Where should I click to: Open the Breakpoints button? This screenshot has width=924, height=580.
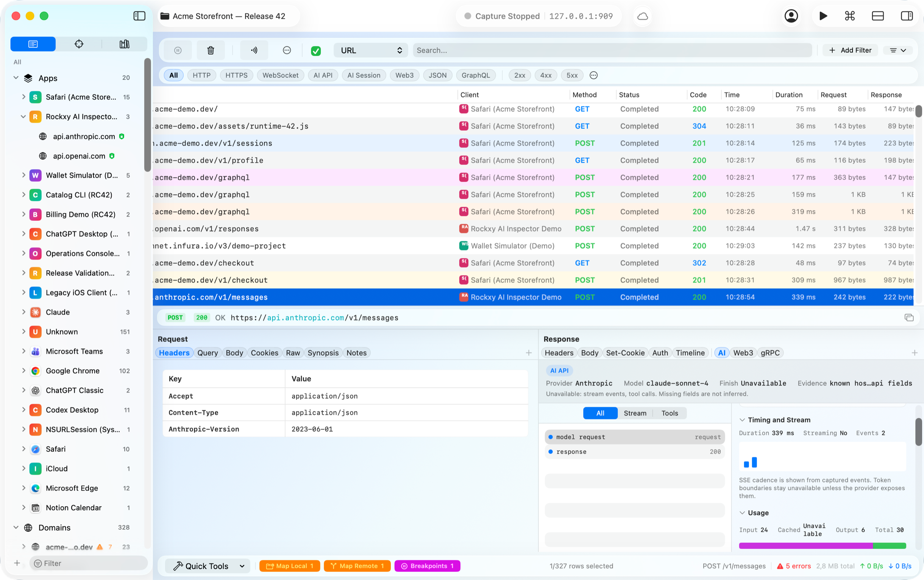428,566
